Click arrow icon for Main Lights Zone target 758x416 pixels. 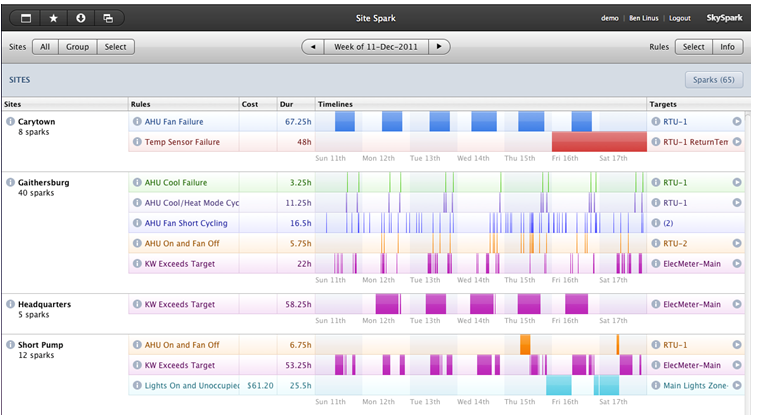[737, 385]
